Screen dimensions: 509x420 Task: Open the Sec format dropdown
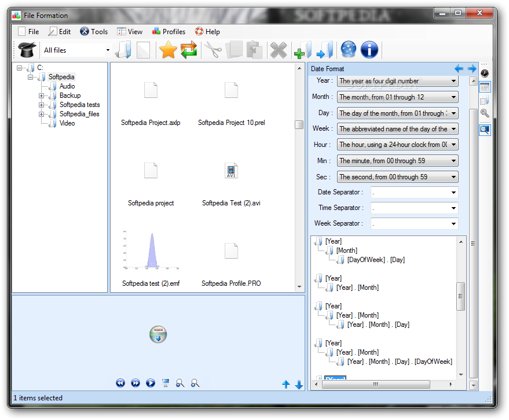453,177
